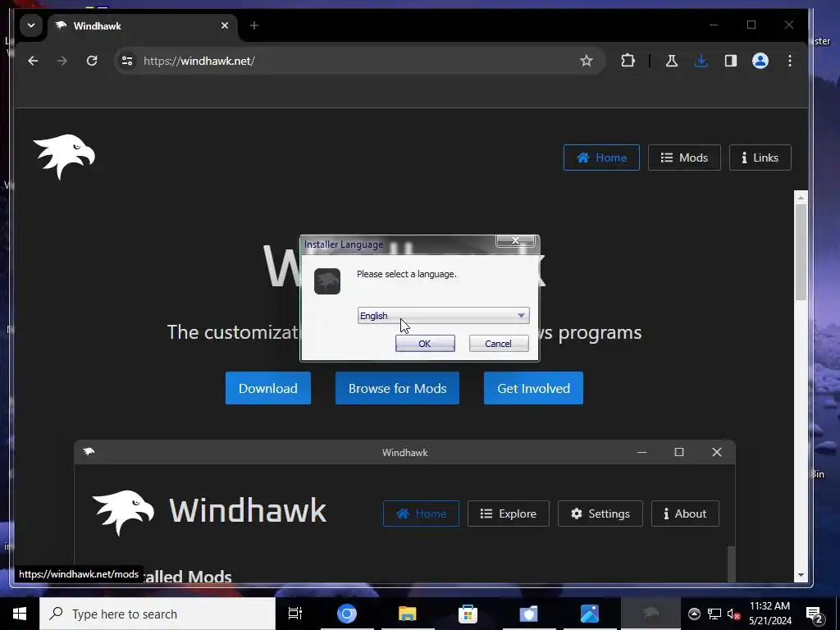This screenshot has height=630, width=840.
Task: View site information icon in address bar
Action: pyautogui.click(x=127, y=61)
